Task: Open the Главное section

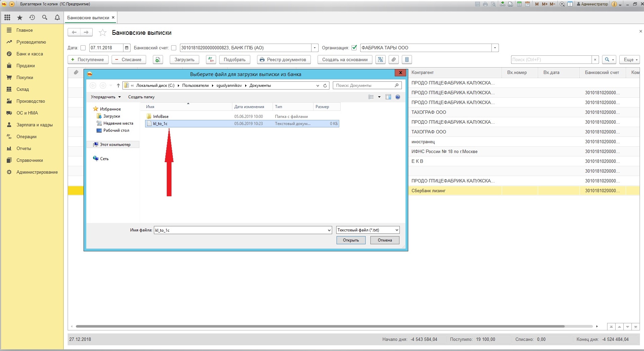Action: click(x=25, y=30)
